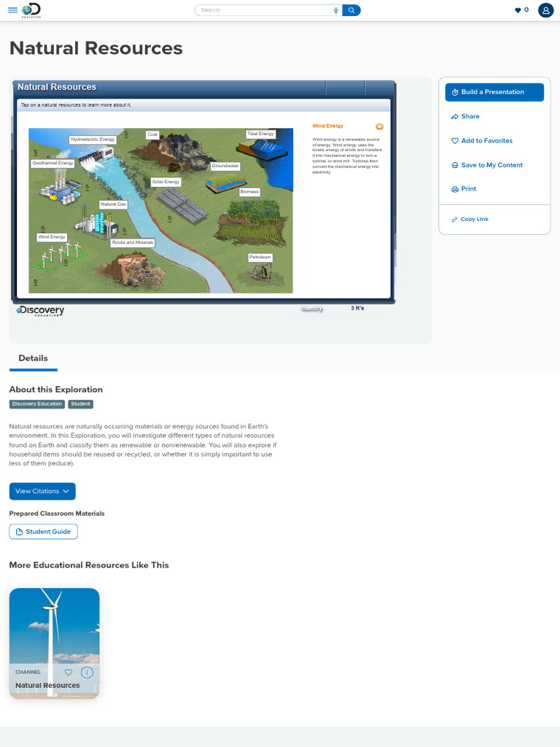
Task: Tap the Natural Gas label
Action: (113, 204)
